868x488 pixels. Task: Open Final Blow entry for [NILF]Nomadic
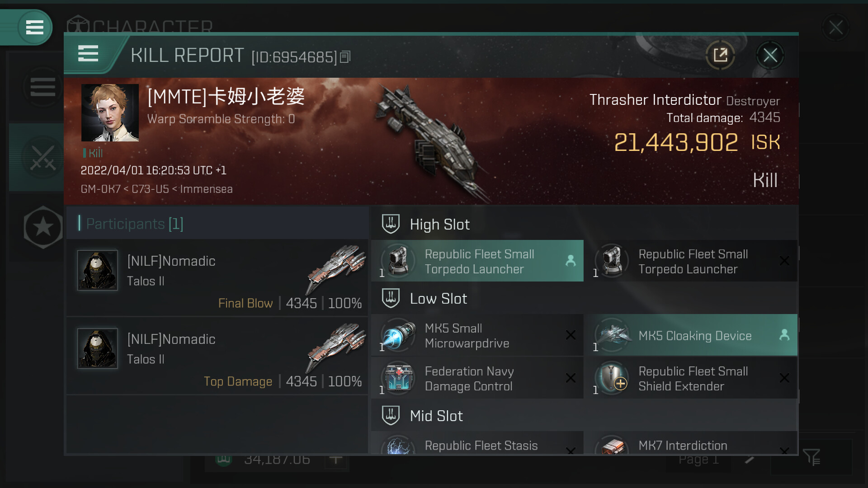217,278
